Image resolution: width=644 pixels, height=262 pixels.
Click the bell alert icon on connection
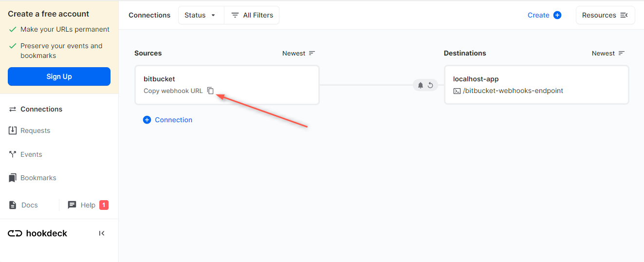tap(421, 85)
